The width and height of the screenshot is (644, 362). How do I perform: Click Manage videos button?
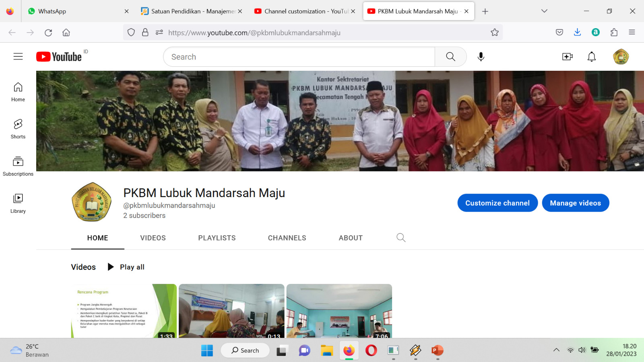click(576, 203)
